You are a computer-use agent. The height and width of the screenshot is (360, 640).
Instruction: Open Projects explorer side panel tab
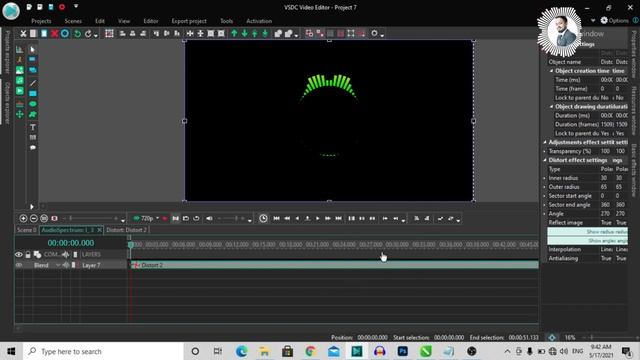(7, 52)
